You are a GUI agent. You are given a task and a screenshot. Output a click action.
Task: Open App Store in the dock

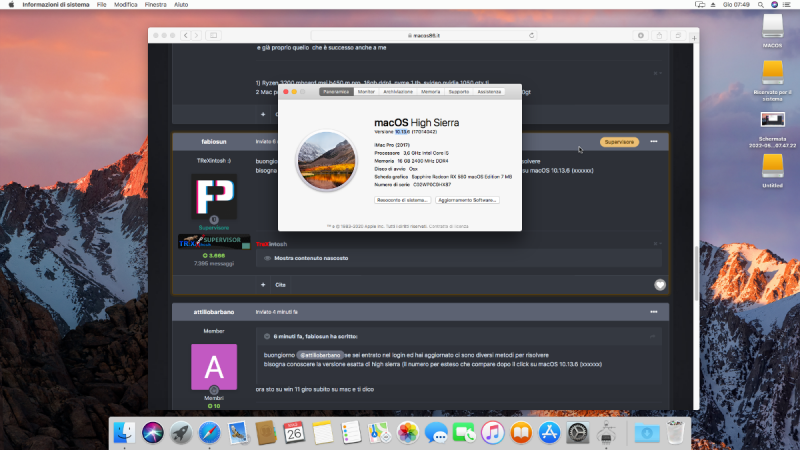549,433
